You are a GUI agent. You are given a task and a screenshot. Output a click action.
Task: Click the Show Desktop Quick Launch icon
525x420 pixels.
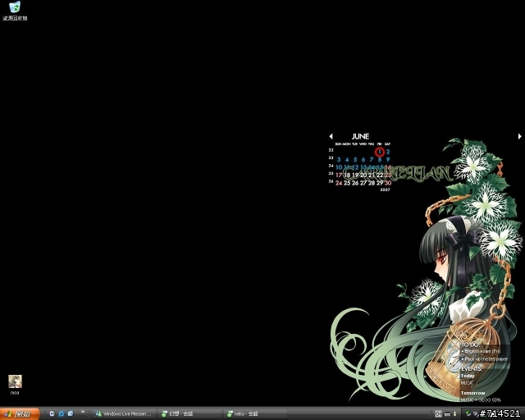[x=71, y=414]
